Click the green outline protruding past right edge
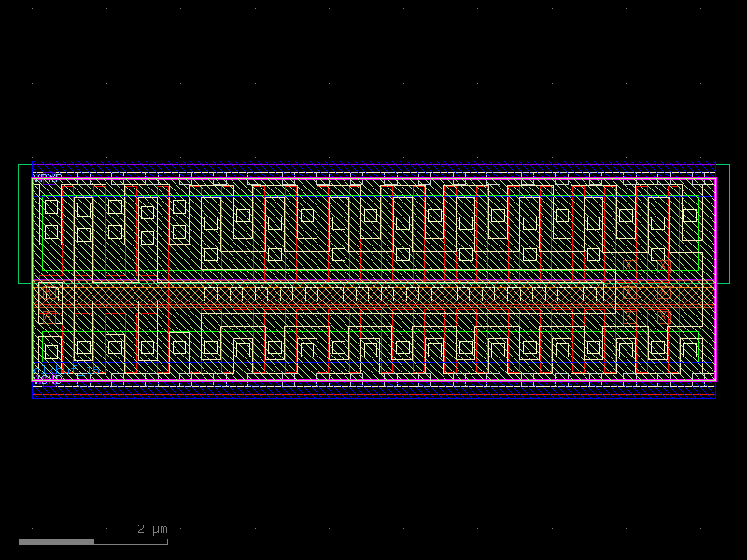Viewport: 747px width, 560px height. click(x=724, y=224)
